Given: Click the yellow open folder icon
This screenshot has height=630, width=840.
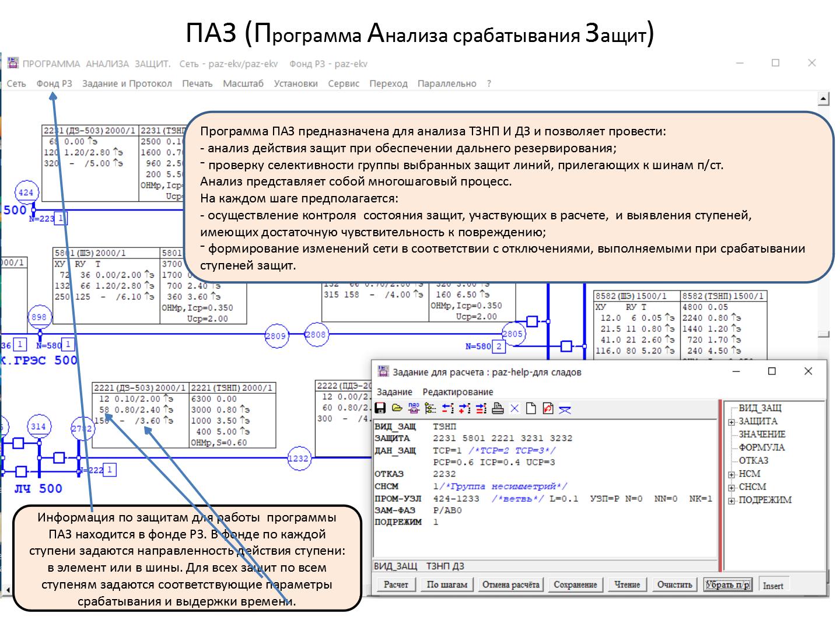Looking at the screenshot, I should click(x=397, y=408).
